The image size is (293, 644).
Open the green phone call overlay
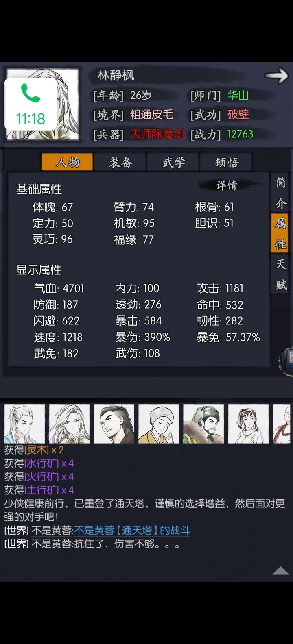point(31,104)
